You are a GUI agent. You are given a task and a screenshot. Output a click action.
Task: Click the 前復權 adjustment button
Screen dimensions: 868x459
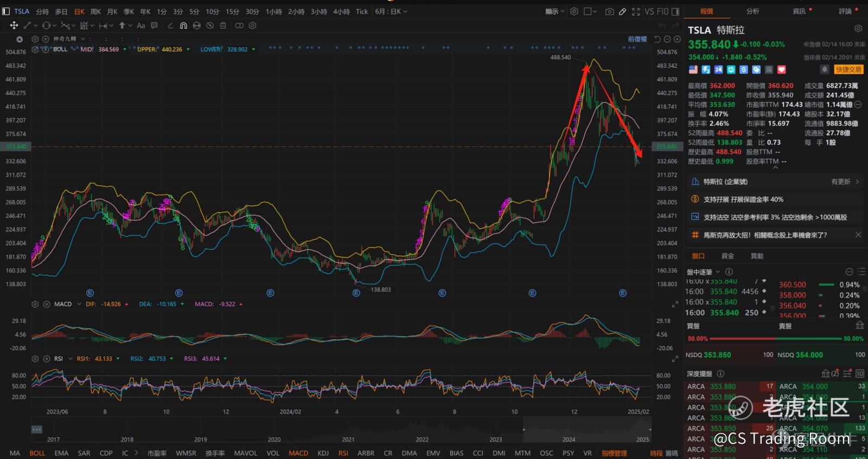coord(637,39)
